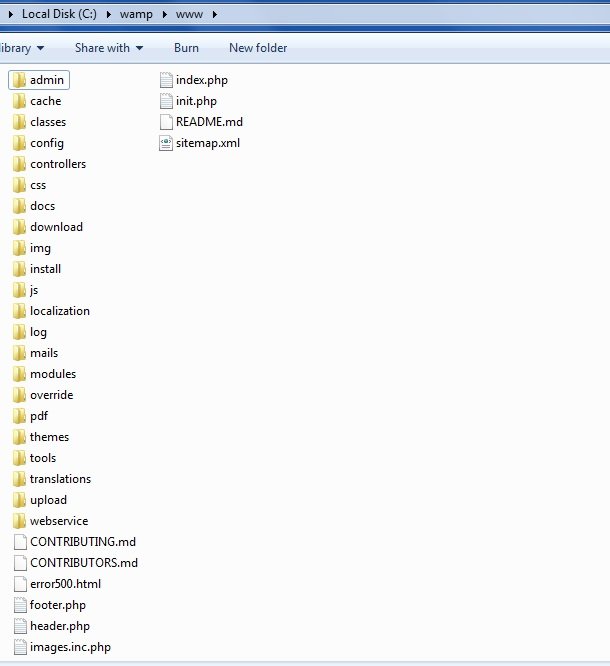
Task: Click the init.php file icon
Action: pos(166,101)
